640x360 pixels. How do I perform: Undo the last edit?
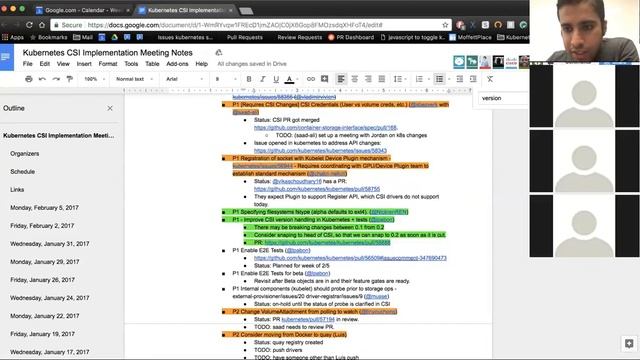pos(42,79)
